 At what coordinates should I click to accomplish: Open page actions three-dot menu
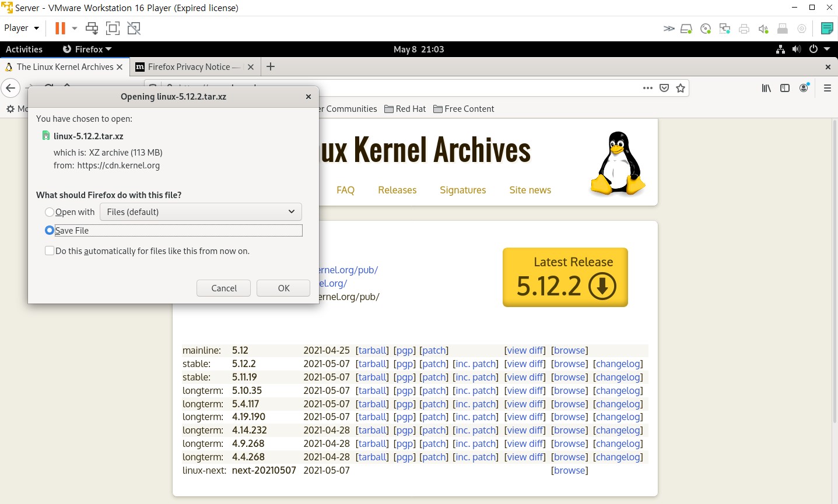coord(647,88)
